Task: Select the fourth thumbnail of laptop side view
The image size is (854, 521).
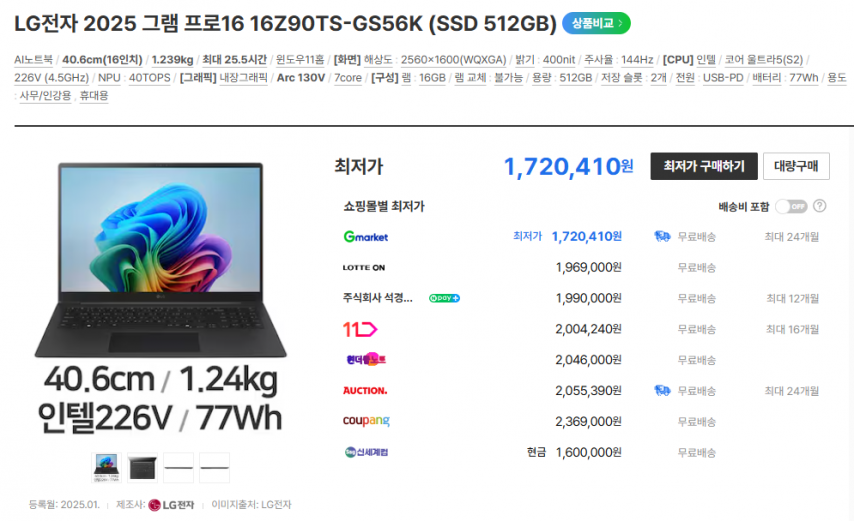Action: [x=214, y=466]
